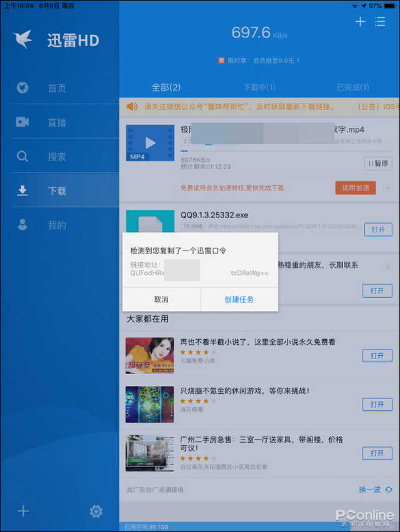Pause the MP4 download with 暂停
The height and width of the screenshot is (532, 400).
(378, 164)
